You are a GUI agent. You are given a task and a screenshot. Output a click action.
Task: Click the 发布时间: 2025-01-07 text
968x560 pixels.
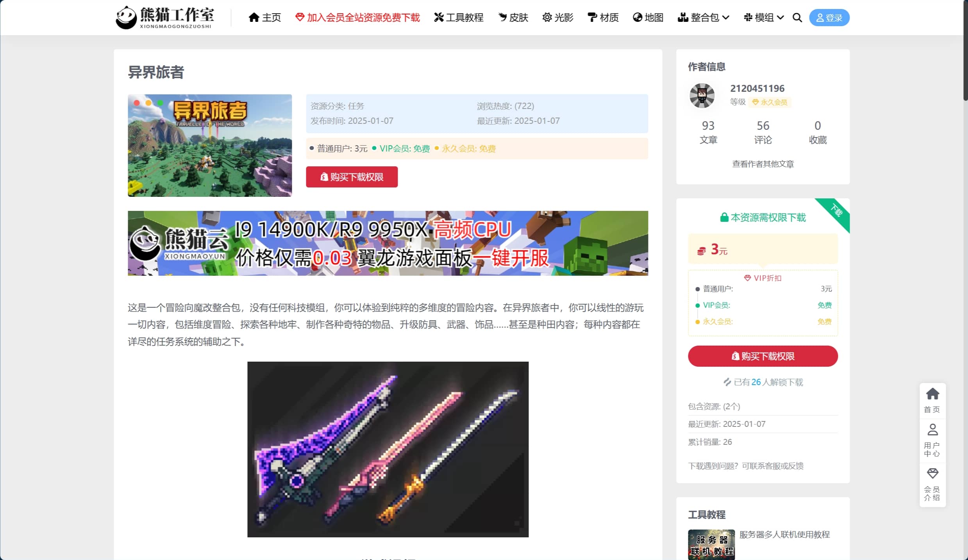pos(352,121)
